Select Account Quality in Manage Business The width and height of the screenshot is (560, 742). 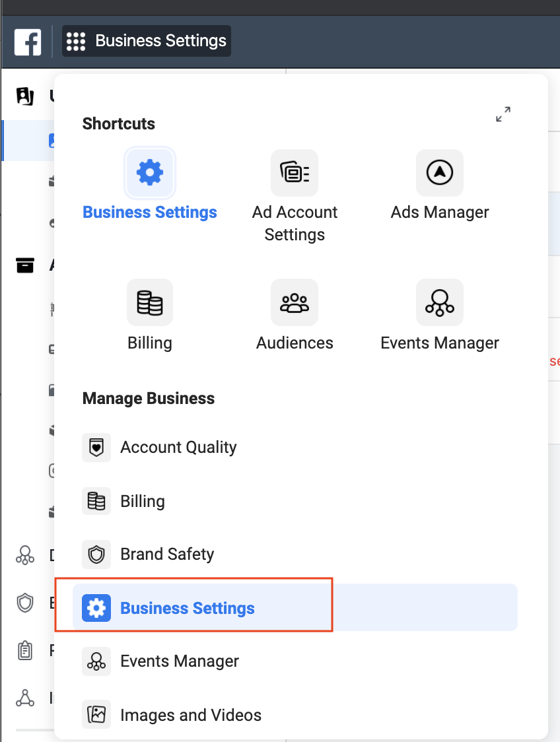[x=178, y=447]
